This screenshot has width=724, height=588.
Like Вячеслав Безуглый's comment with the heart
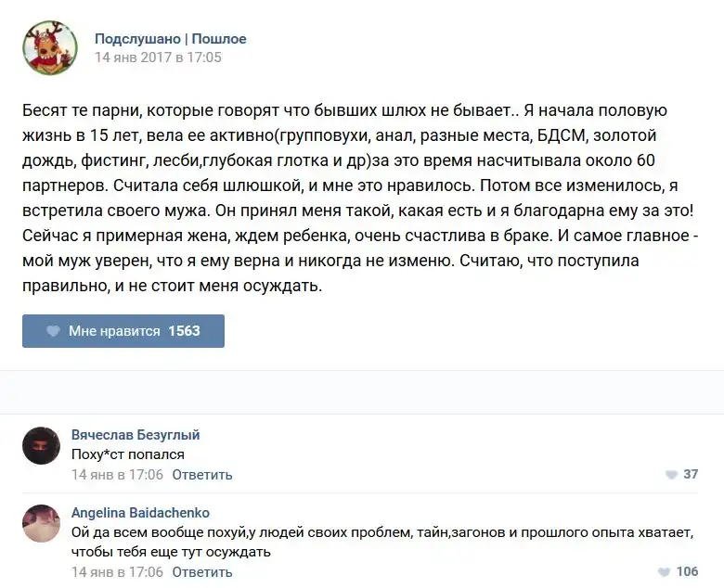(x=671, y=475)
